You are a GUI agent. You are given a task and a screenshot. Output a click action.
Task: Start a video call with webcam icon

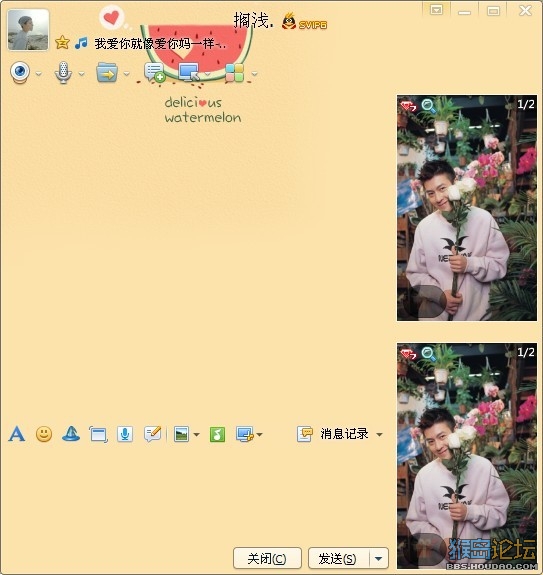click(x=20, y=72)
